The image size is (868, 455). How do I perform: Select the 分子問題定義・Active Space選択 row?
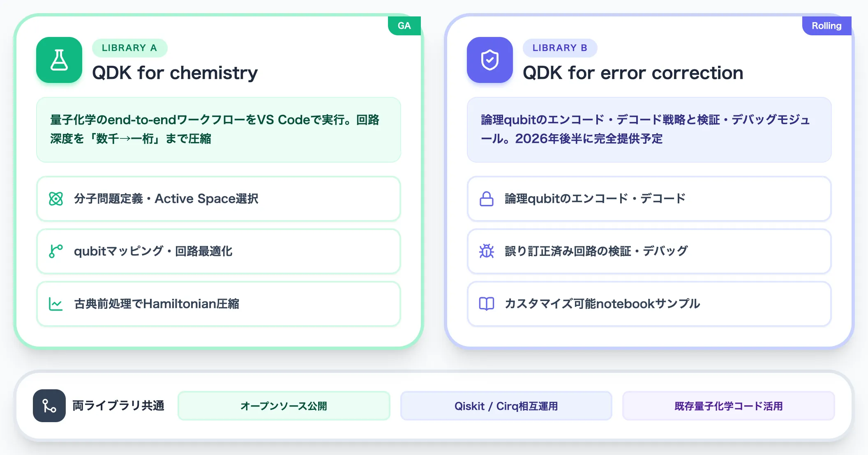219,199
